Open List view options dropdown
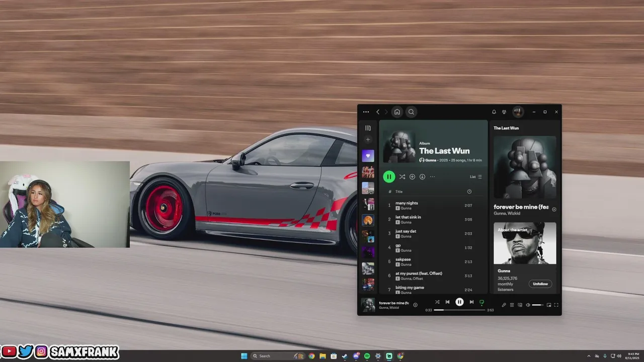 click(x=476, y=176)
